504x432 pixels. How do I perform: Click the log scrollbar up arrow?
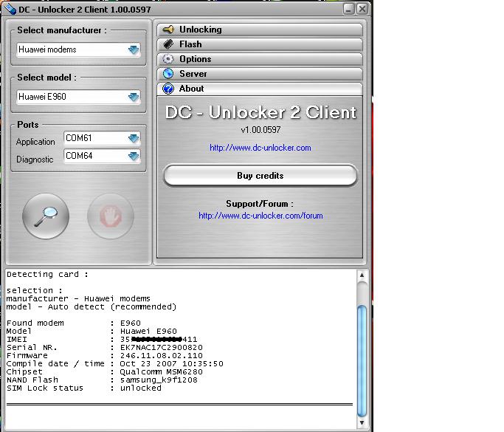tap(362, 275)
